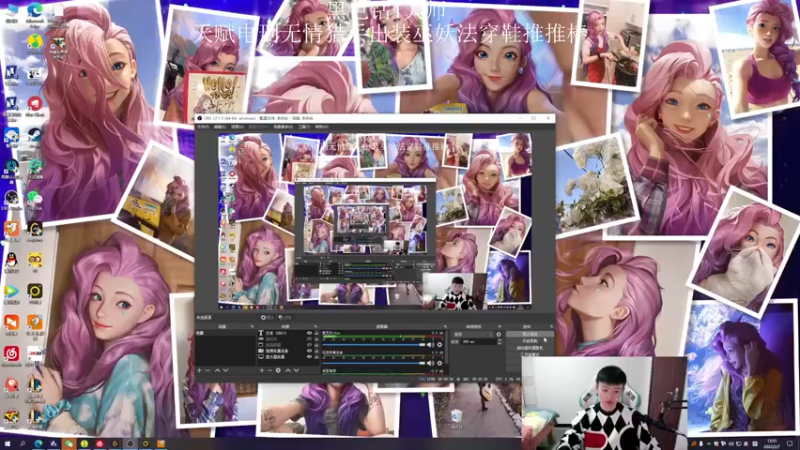Pop out the Controls dock with its header icon
This screenshot has height=450, width=800.
tap(552, 327)
